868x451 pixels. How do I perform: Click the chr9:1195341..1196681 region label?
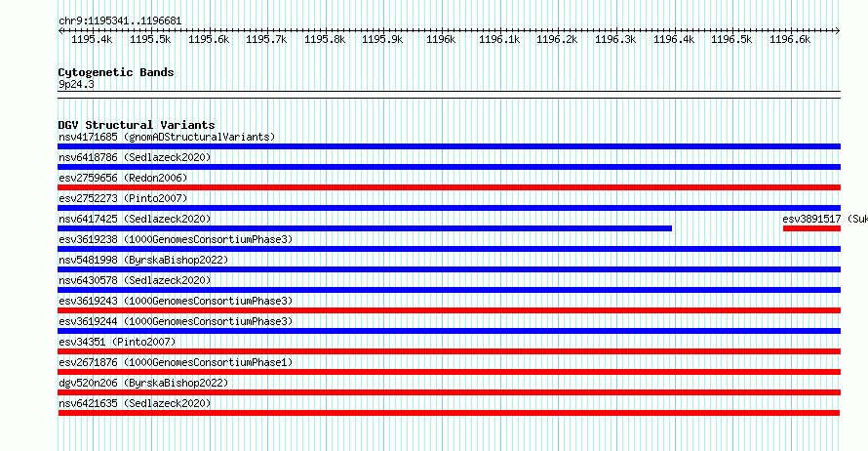[x=120, y=20]
